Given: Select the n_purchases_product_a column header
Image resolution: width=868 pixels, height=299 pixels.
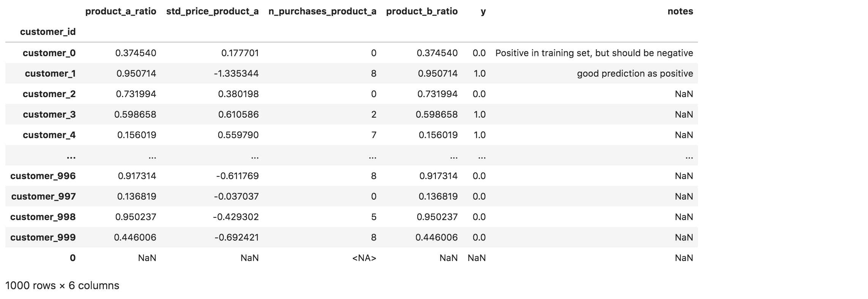Looking at the screenshot, I should (322, 11).
